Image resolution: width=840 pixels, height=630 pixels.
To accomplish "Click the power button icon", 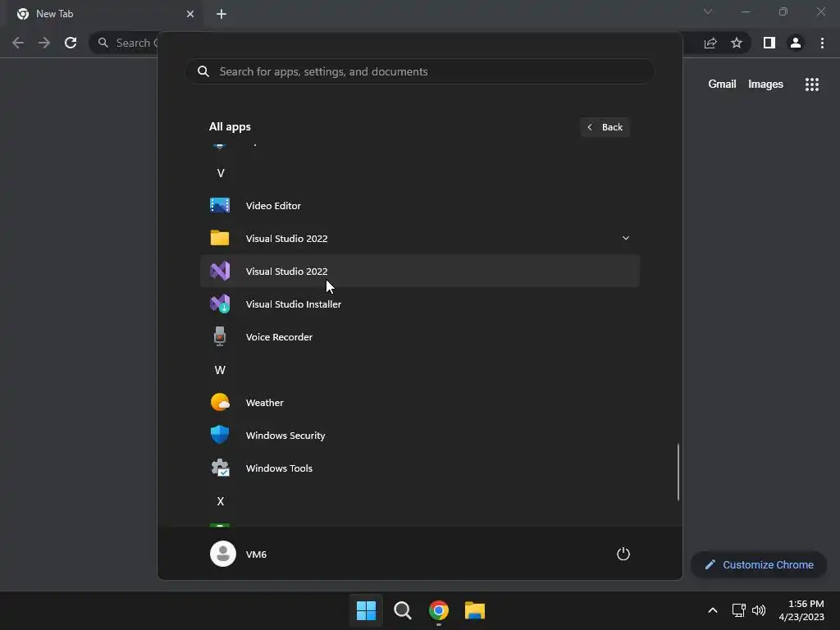I will tap(623, 554).
